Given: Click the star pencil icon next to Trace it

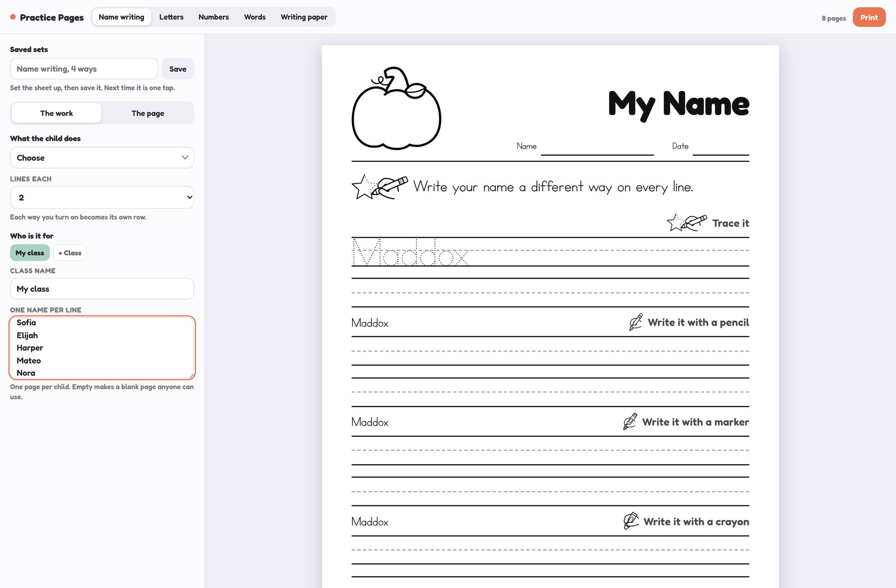Looking at the screenshot, I should tap(687, 223).
